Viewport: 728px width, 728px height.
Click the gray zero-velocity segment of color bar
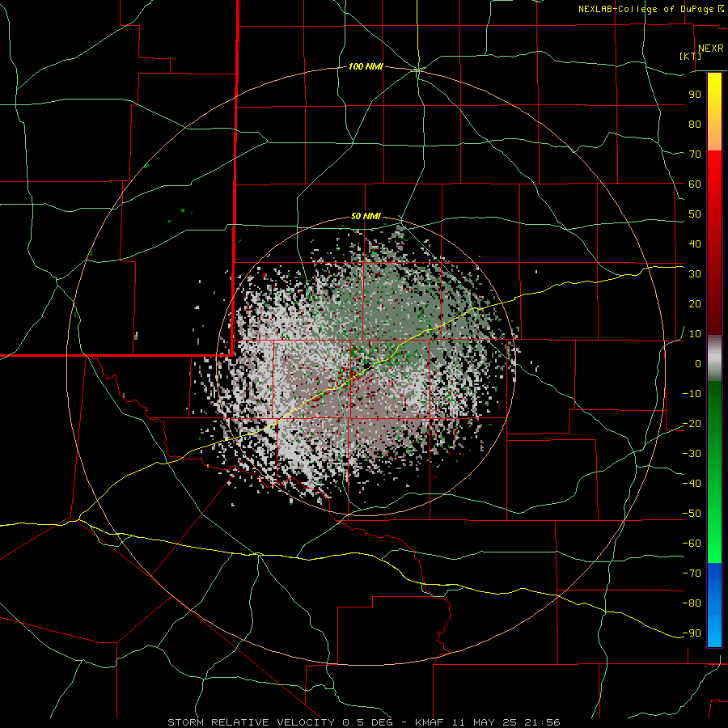click(x=714, y=358)
